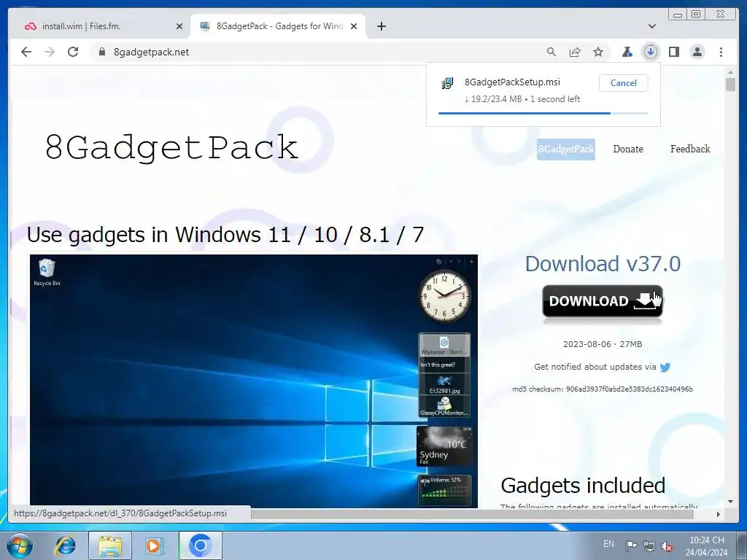Image resolution: width=747 pixels, height=560 pixels.
Task: Open the Donate page link
Action: click(628, 149)
